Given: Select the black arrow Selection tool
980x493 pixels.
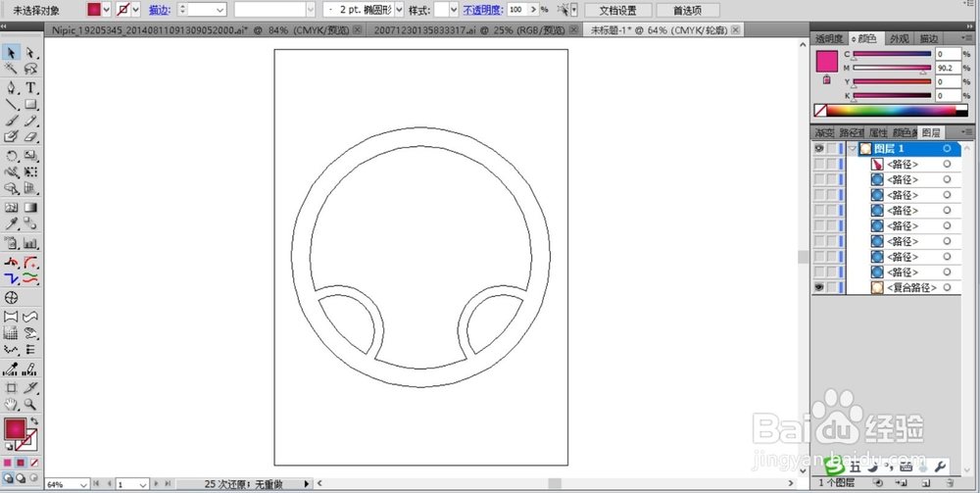Looking at the screenshot, I should [x=11, y=53].
